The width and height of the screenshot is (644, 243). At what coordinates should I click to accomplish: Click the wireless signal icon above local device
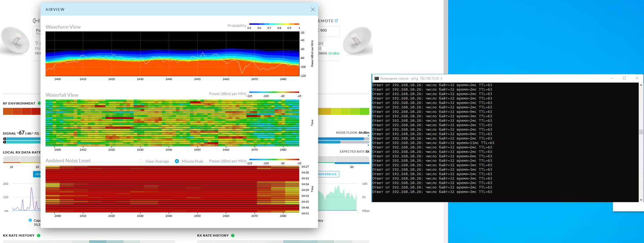point(36,21)
